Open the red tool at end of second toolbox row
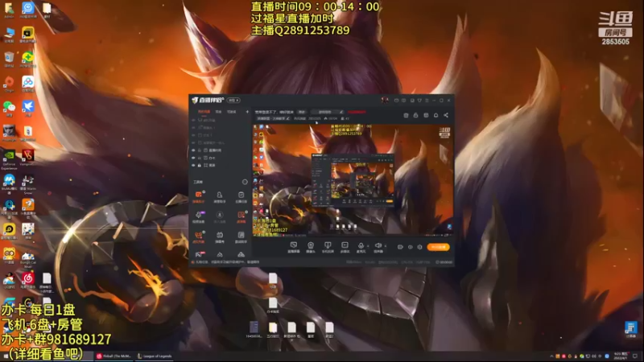The height and width of the screenshot is (362, 644). tap(241, 216)
